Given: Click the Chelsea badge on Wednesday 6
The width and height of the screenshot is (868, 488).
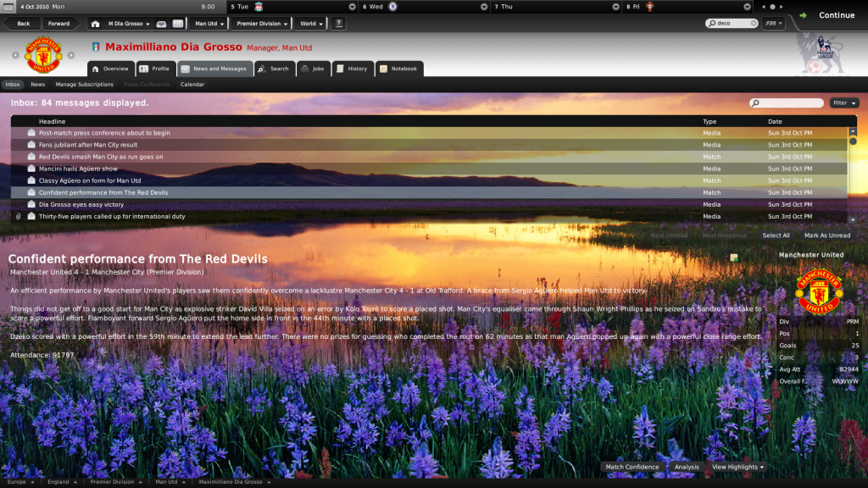Looking at the screenshot, I should click(392, 7).
